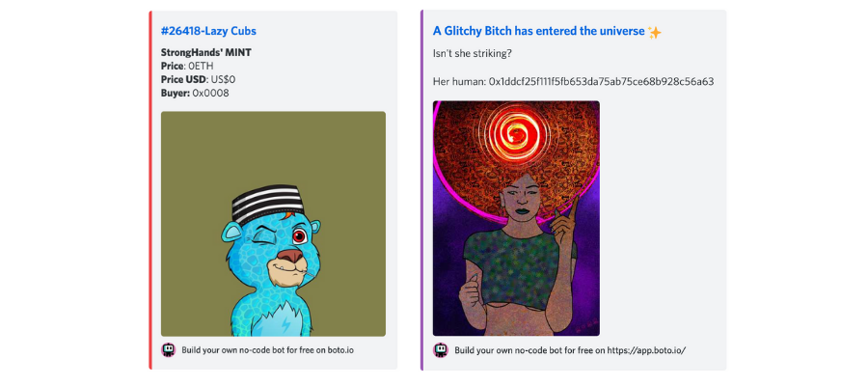Open the afro woman NFT artwork image

516,218
